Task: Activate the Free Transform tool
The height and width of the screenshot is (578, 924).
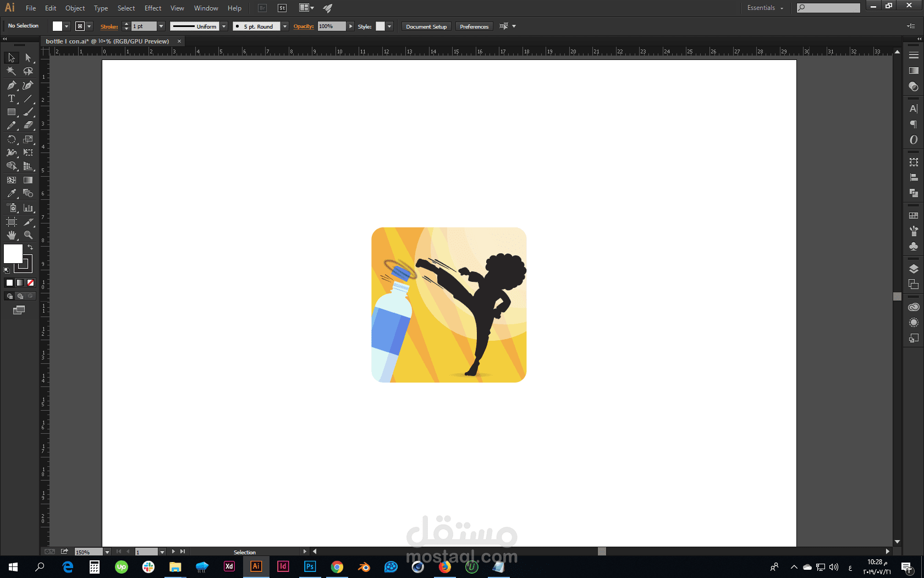Action: (28, 152)
